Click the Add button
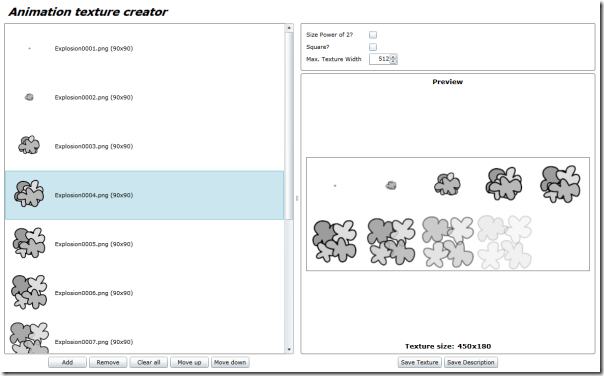 tap(67, 363)
